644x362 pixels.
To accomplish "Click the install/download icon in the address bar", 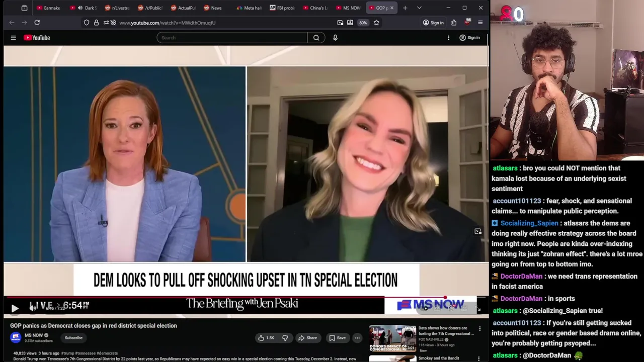I will (350, 23).
